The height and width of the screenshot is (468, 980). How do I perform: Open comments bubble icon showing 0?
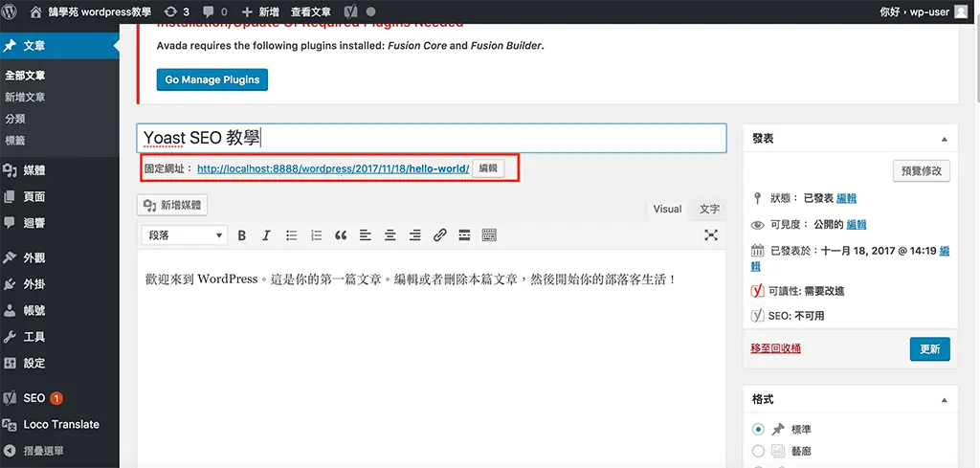point(214,11)
